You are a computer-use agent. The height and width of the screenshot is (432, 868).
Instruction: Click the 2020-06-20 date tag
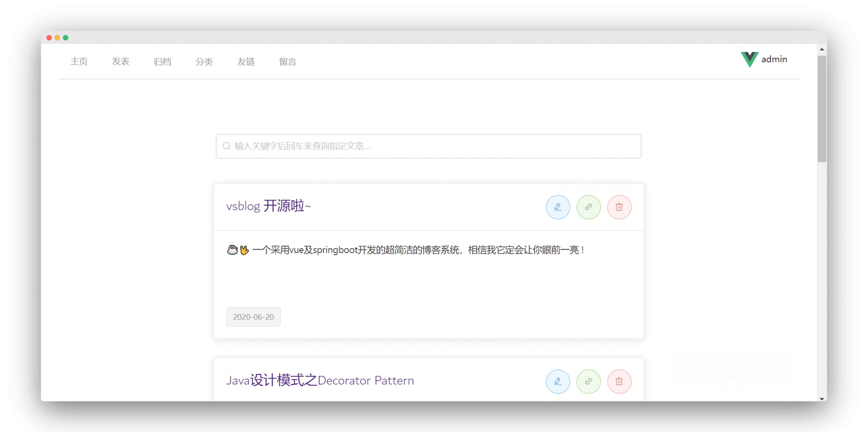tap(253, 317)
